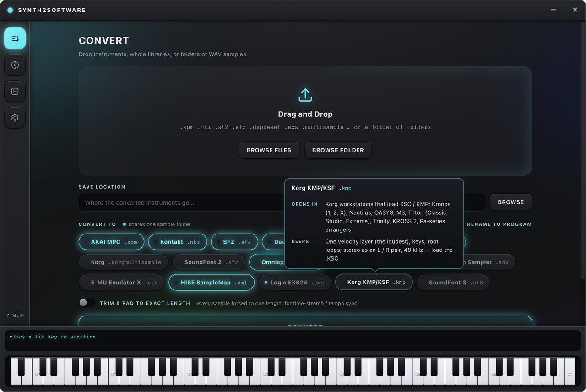Click the upload icon in drop zone
This screenshot has height=392, width=586.
305,95
